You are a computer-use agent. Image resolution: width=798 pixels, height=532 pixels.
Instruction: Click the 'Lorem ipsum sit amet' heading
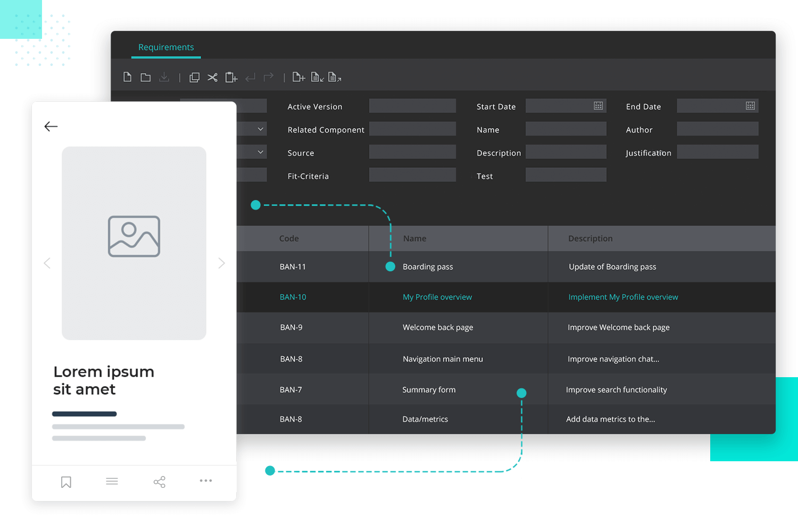click(x=104, y=380)
